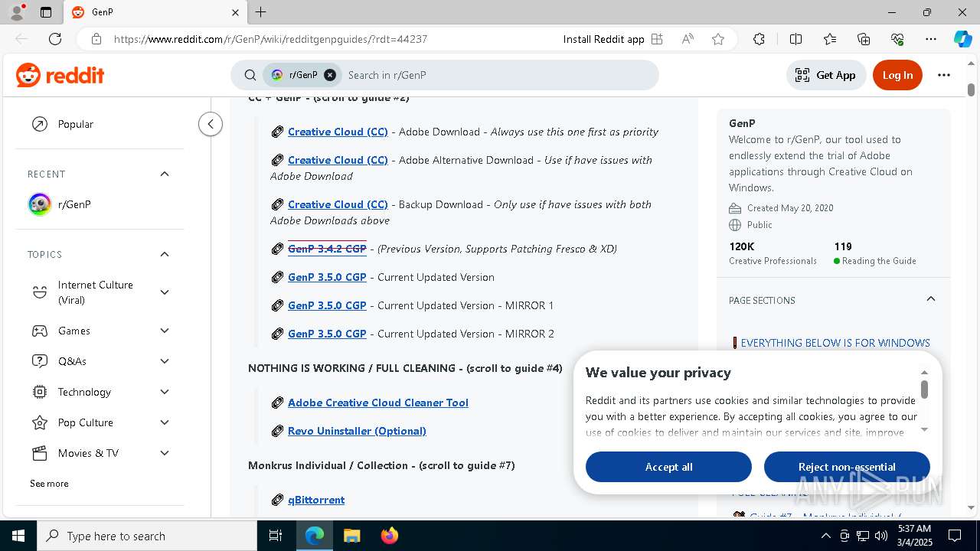Open GenP 3.4.2 CGP previous version link

[327, 249]
